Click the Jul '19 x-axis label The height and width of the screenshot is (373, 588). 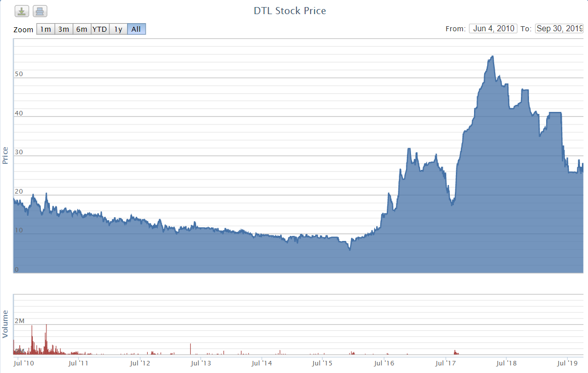click(x=569, y=362)
